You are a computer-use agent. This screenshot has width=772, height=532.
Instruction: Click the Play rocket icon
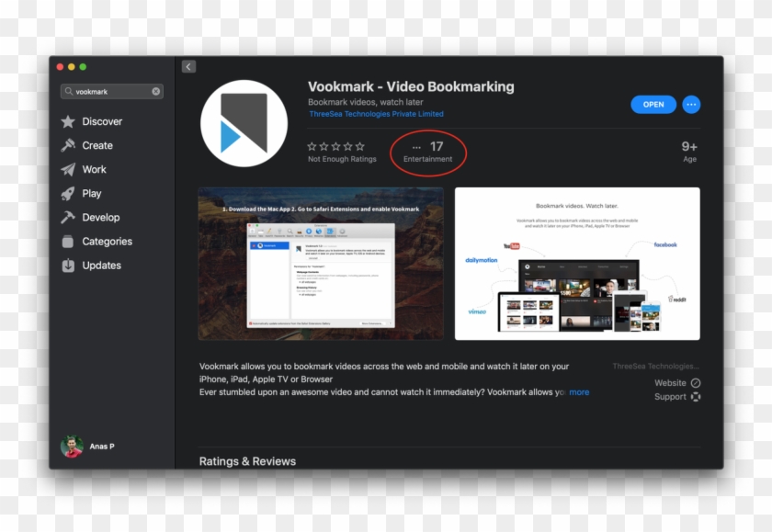(x=68, y=194)
